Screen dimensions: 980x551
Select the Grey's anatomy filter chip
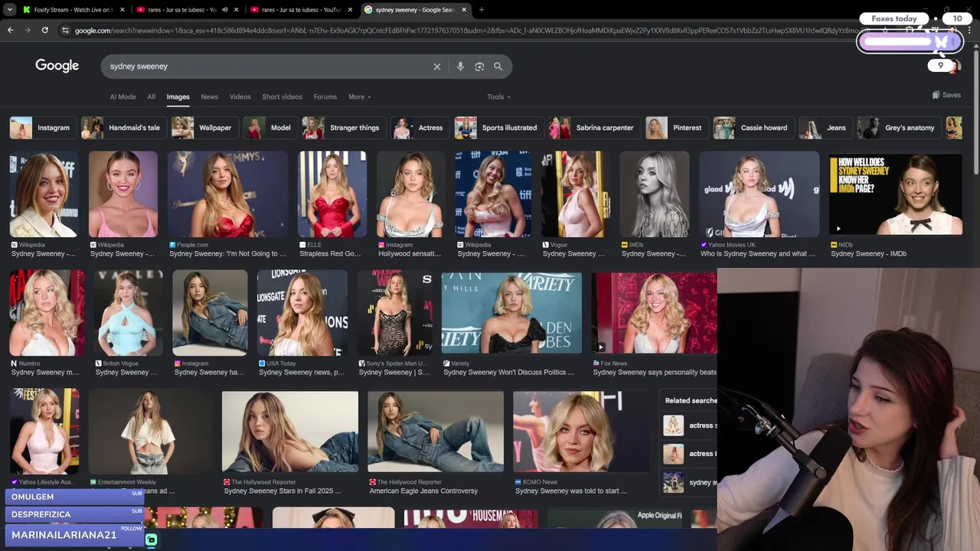pyautogui.click(x=899, y=128)
